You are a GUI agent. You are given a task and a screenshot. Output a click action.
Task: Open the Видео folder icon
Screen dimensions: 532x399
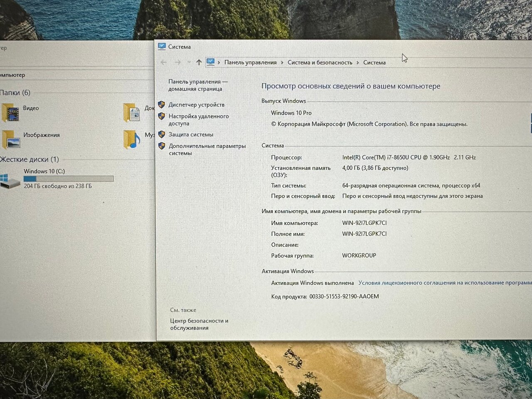10,113
